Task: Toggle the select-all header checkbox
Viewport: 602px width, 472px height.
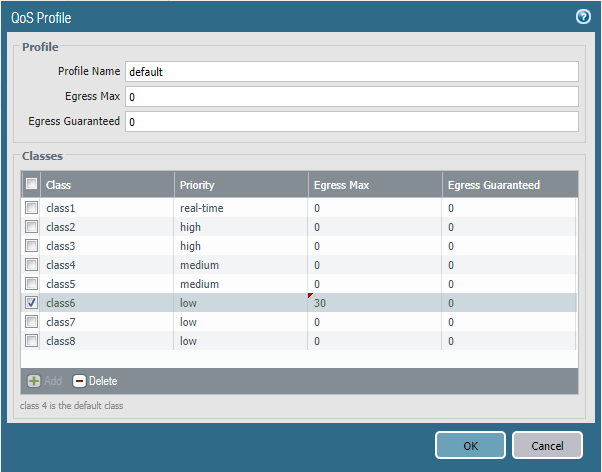Action: [31, 184]
